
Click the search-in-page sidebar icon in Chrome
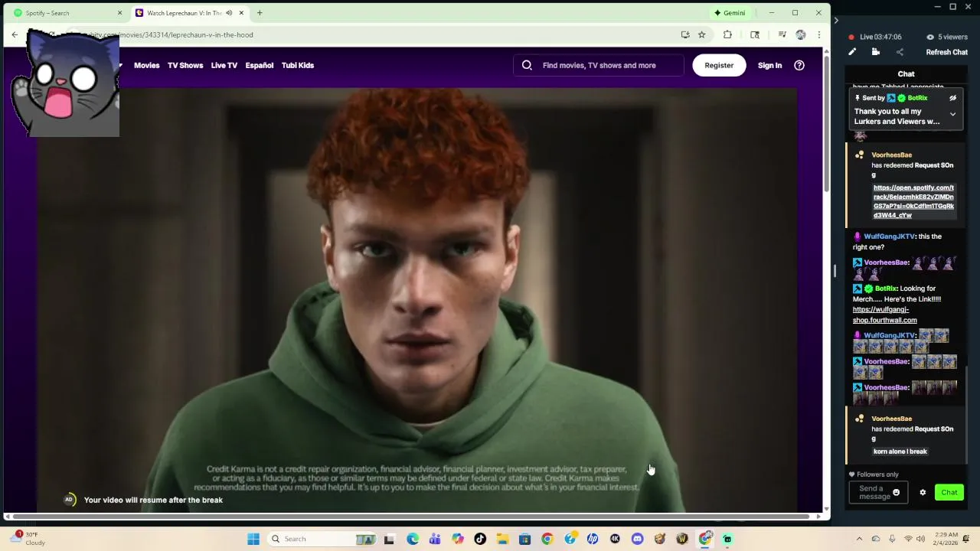pos(755,34)
